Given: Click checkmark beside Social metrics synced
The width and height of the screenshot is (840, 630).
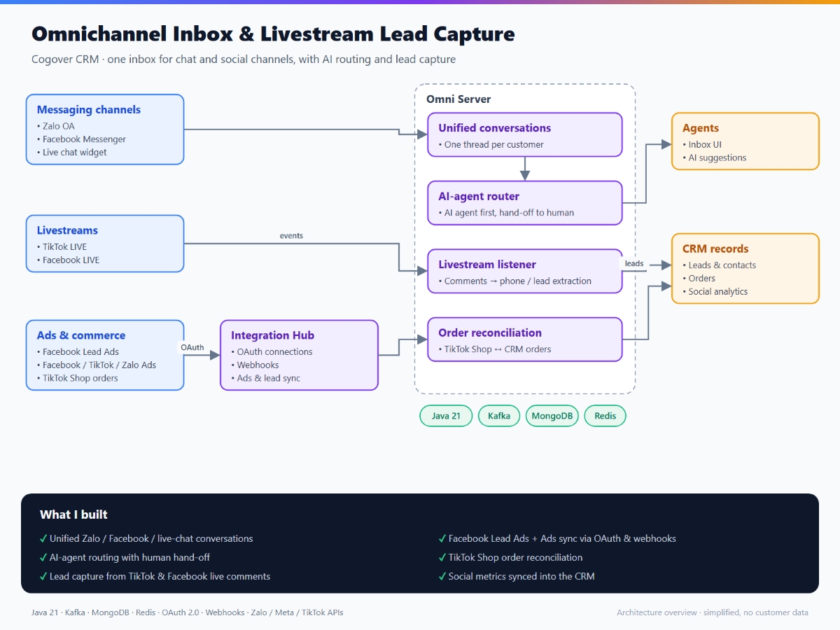Looking at the screenshot, I should tap(442, 577).
